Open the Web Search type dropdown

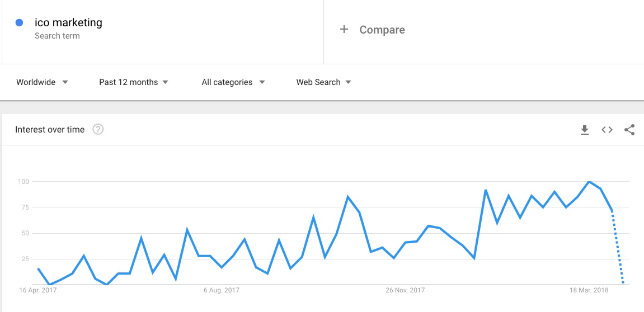pos(323,82)
